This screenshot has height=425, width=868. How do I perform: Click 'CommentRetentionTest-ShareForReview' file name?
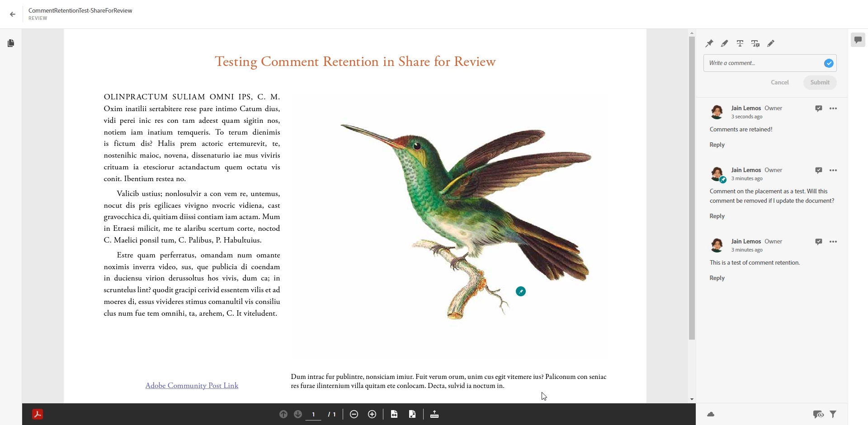(x=80, y=11)
